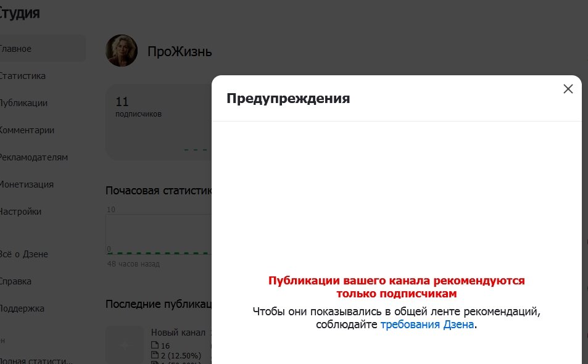This screenshot has height=364, width=588.
Task: Open the Новый канал publication title
Action: [178, 333]
